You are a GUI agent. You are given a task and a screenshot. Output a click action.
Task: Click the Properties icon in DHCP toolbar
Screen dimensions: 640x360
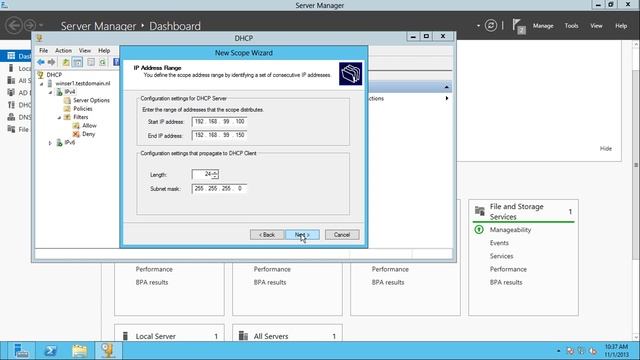tap(91, 62)
